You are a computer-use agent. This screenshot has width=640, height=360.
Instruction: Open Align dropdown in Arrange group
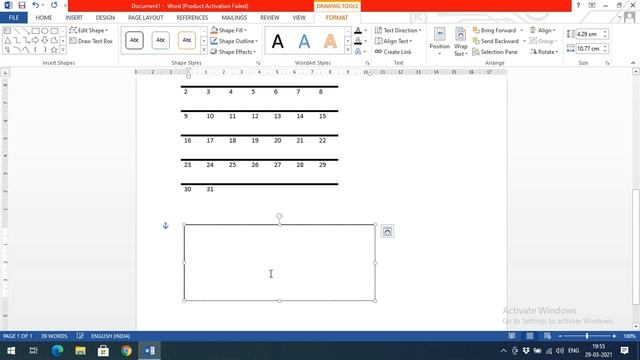(x=543, y=30)
